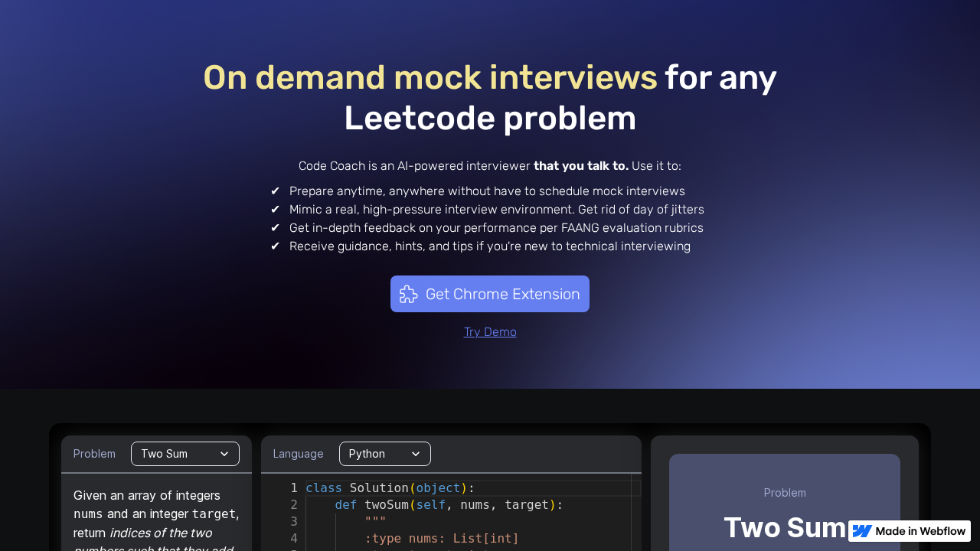Click the checkmark next to the feedback bullet
The height and width of the screenshot is (551, 980).
pyautogui.click(x=276, y=227)
